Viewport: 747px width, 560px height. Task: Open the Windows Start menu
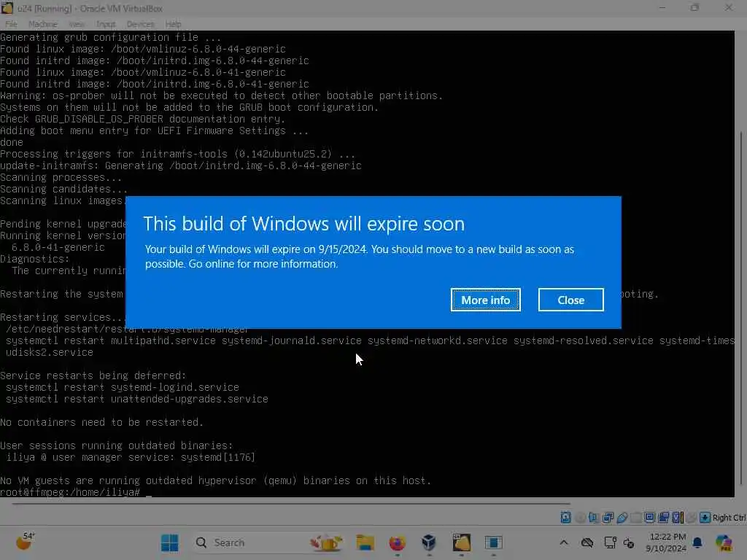point(169,542)
